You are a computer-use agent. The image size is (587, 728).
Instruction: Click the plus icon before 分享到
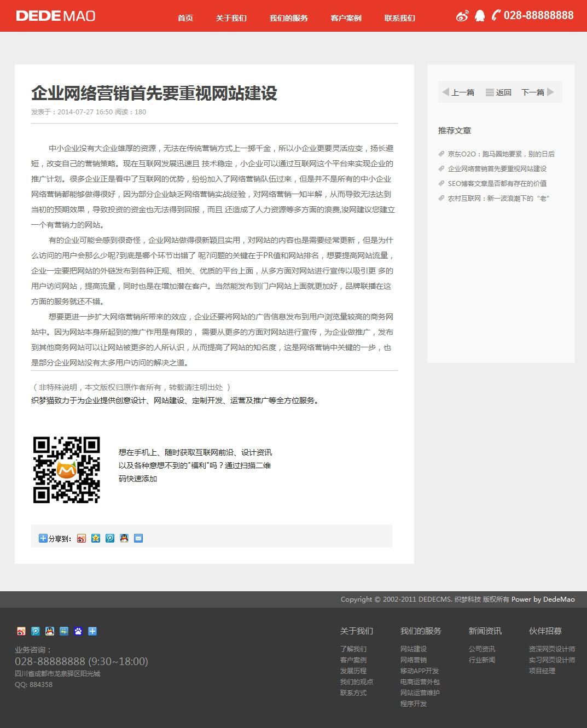[43, 538]
